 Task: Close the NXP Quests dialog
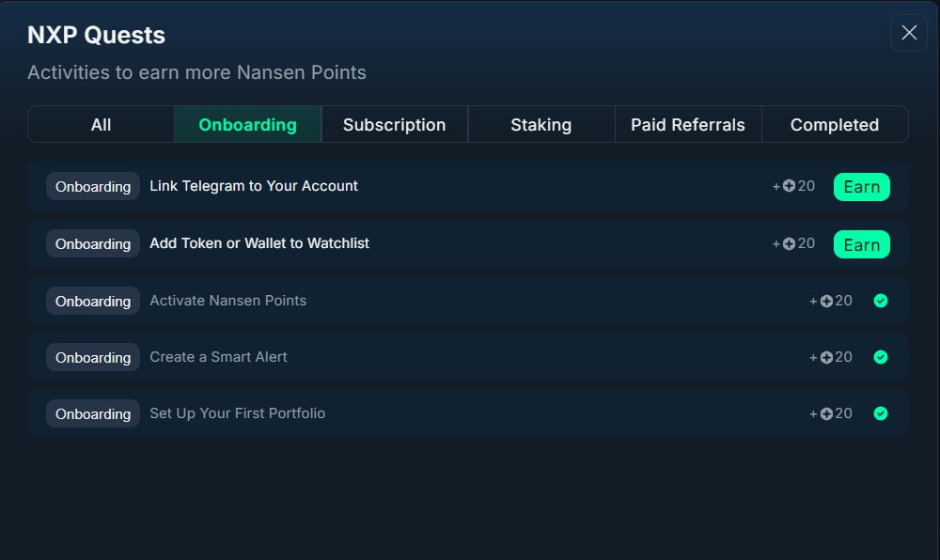909,33
